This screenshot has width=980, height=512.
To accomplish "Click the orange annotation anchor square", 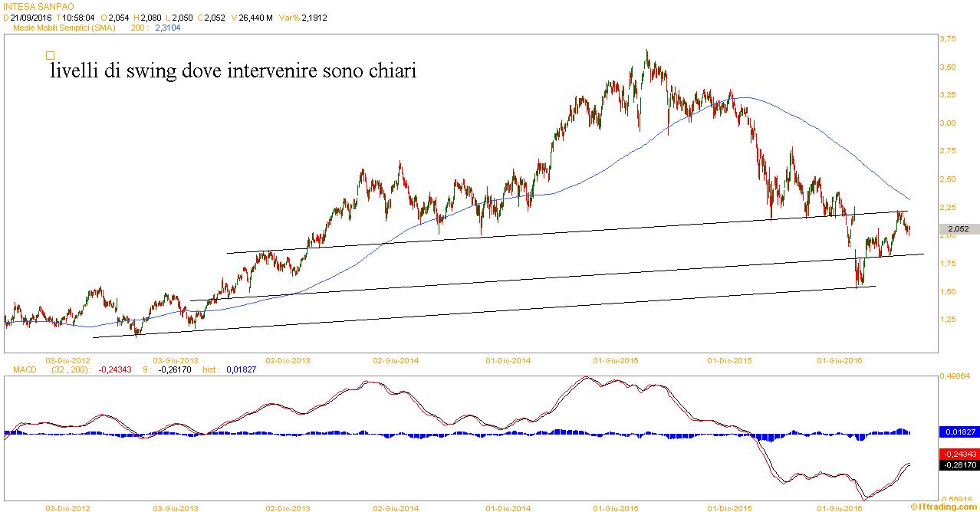I will [50, 55].
